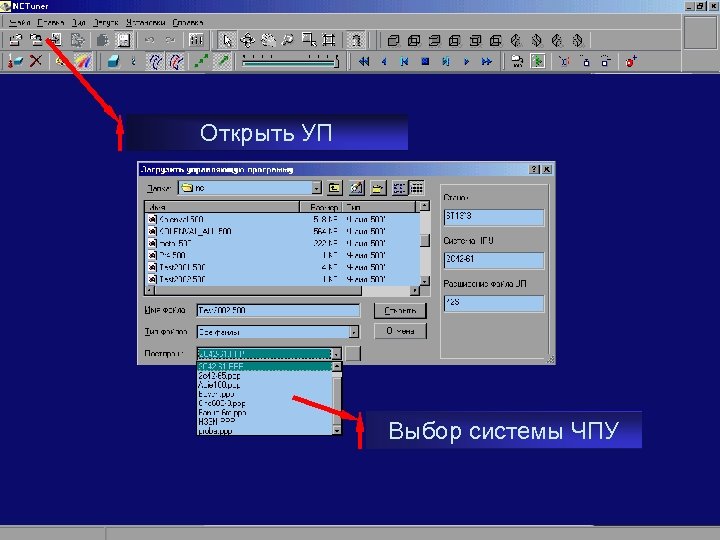Viewport: 720px width, 540px height.
Task: Sort files by Тип column header
Action: [x=379, y=207]
